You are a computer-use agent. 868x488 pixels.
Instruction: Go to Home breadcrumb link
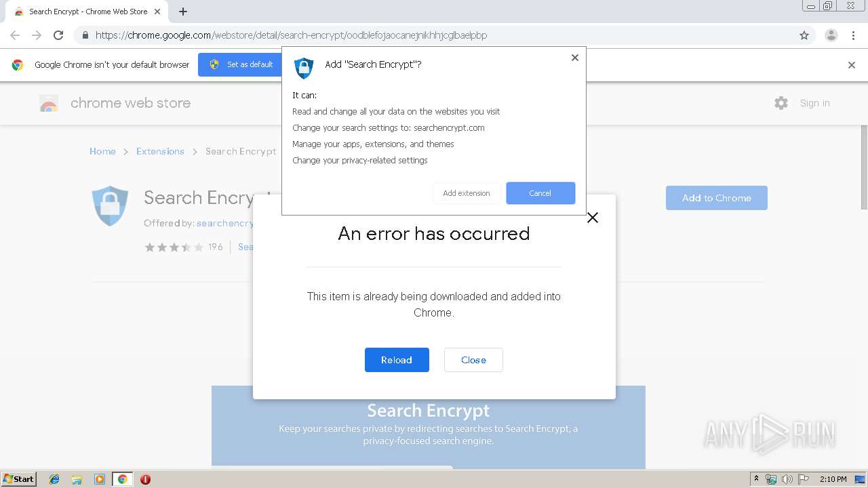pos(102,151)
